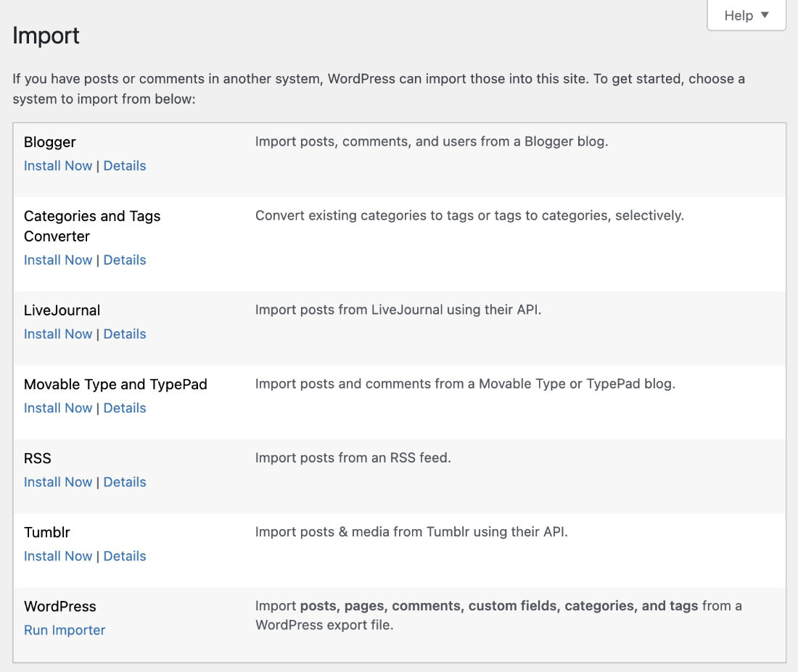Click the LiveJournal importer title
Screen dimensions: 798x672
click(x=62, y=310)
